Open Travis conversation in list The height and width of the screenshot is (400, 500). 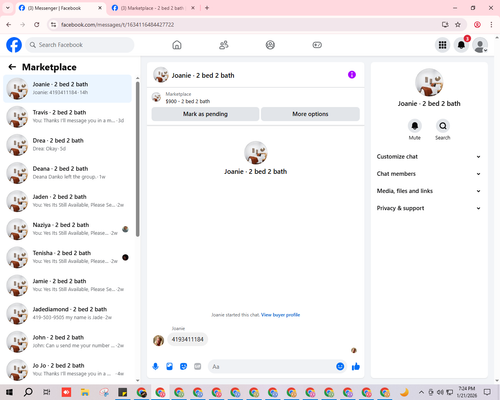67,117
